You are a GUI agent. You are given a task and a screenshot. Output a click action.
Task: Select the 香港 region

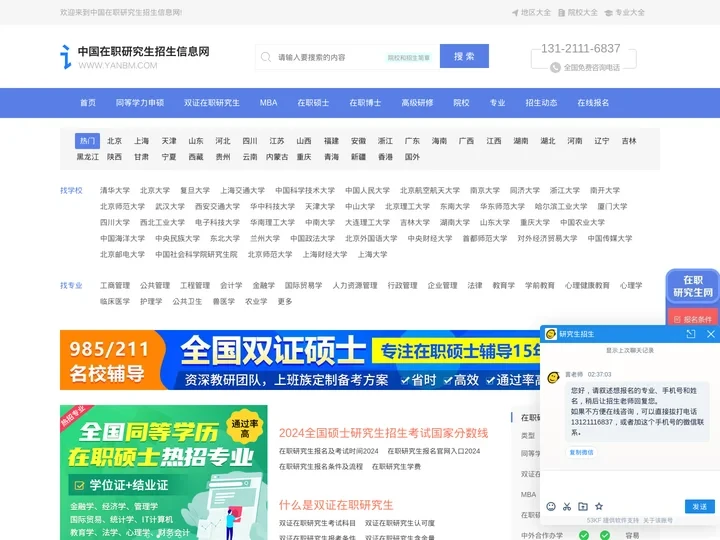[x=385, y=157]
